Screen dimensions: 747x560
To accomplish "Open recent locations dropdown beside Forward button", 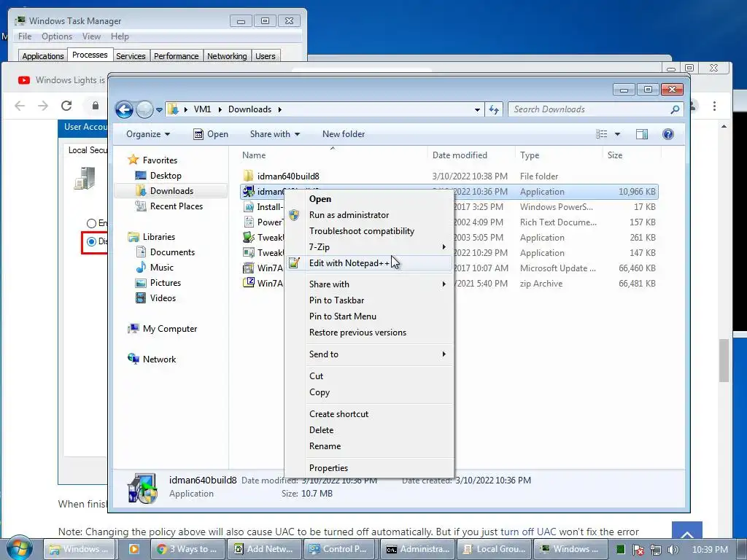I will pyautogui.click(x=159, y=110).
